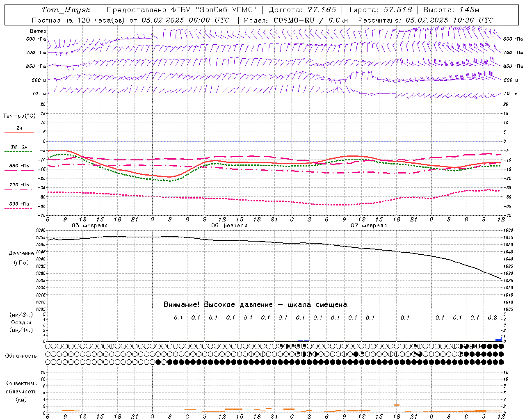This screenshot has width=525, height=420.
Task: Click the 10 м wind level label on the left axis
Action: (x=39, y=94)
